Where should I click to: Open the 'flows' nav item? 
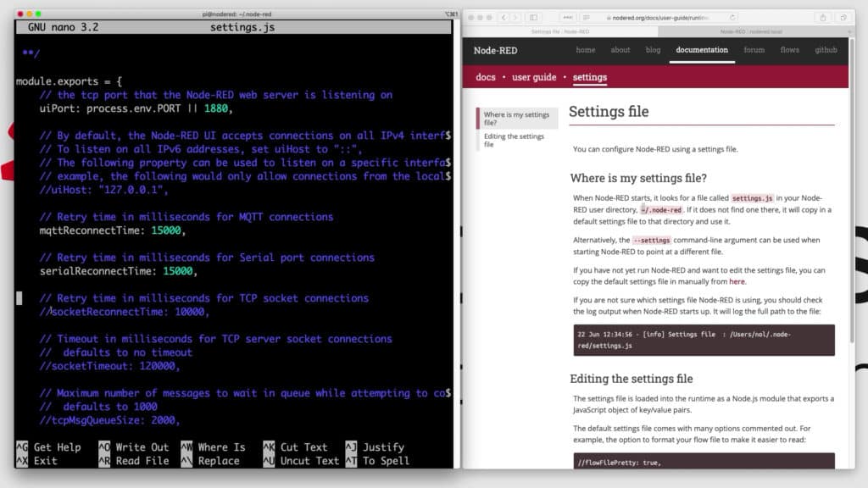point(789,50)
